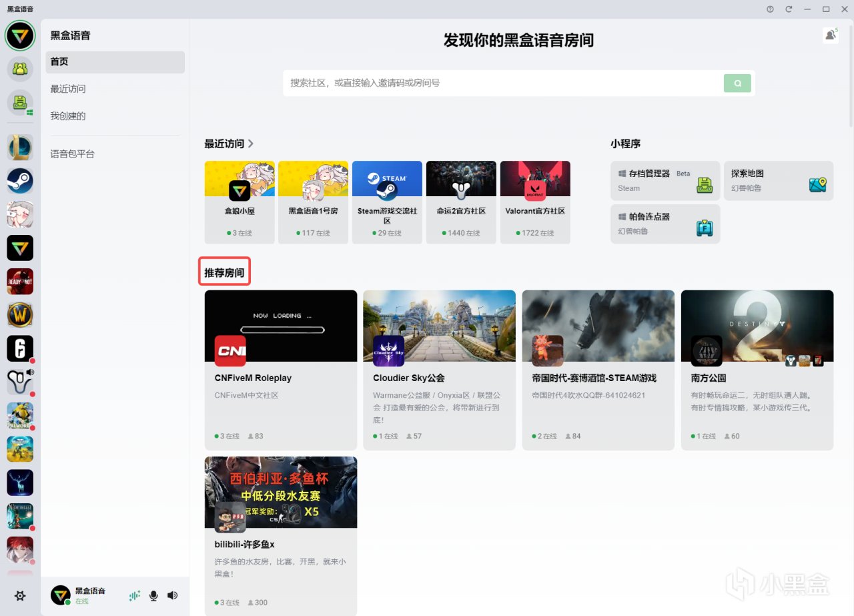The image size is (854, 616).
Task: Click the green search button
Action: [x=737, y=83]
